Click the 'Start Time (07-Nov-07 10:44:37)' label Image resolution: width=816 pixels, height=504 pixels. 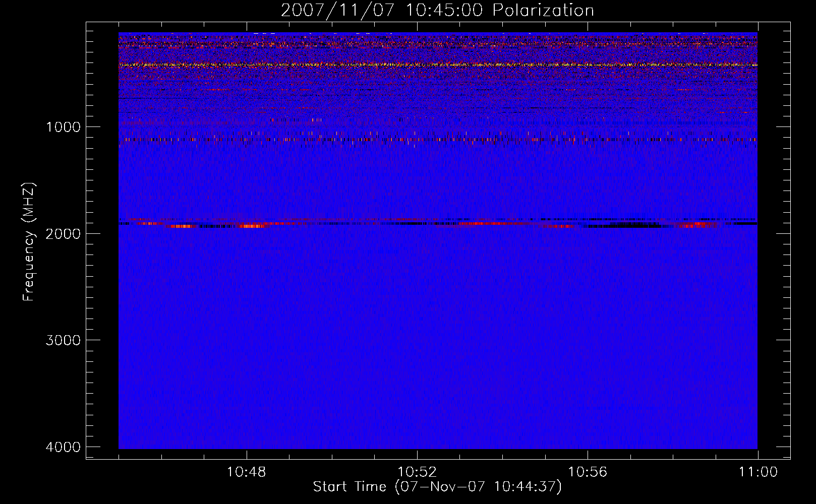[x=437, y=487]
